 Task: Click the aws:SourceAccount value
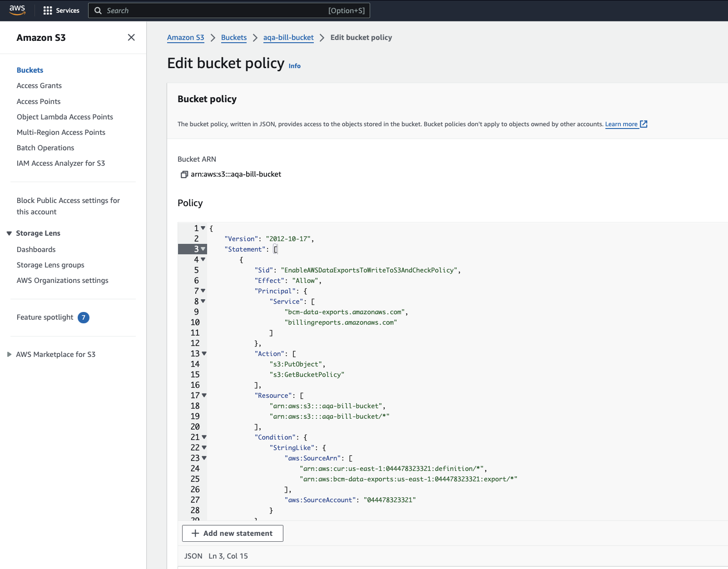tap(390, 500)
